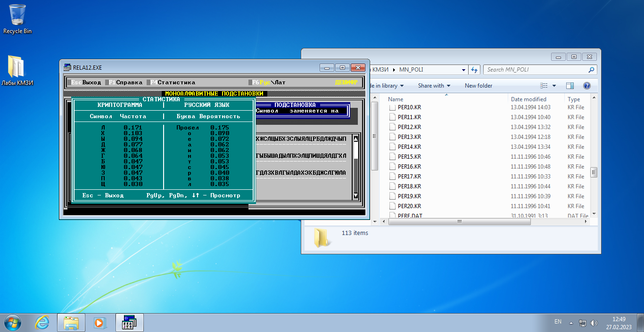Click the ДЕШИФР mode label
This screenshot has height=332, width=644.
click(x=346, y=82)
